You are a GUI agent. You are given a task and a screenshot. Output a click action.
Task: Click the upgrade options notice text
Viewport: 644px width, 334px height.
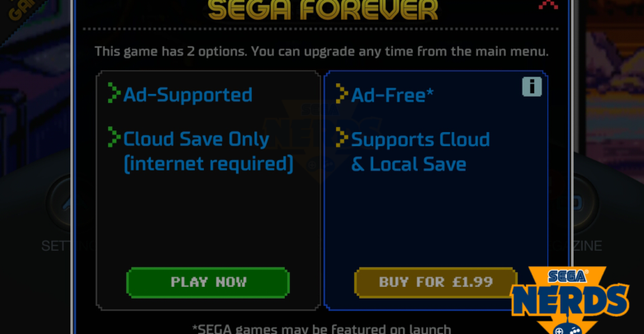pos(322,52)
